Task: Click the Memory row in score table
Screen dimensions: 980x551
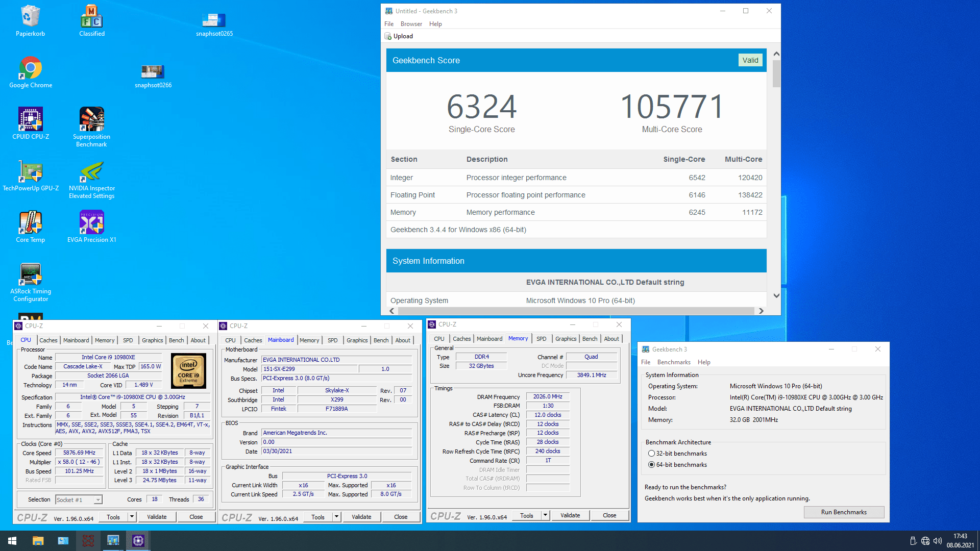Action: tap(576, 212)
